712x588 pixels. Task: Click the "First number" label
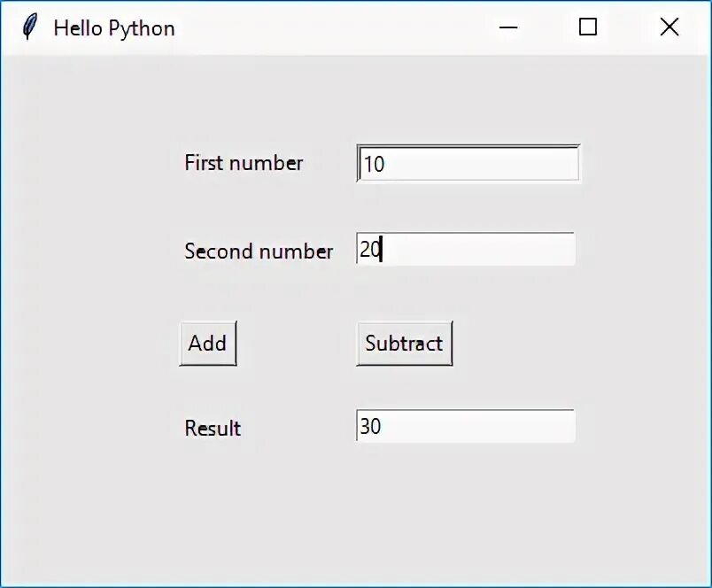pos(244,163)
